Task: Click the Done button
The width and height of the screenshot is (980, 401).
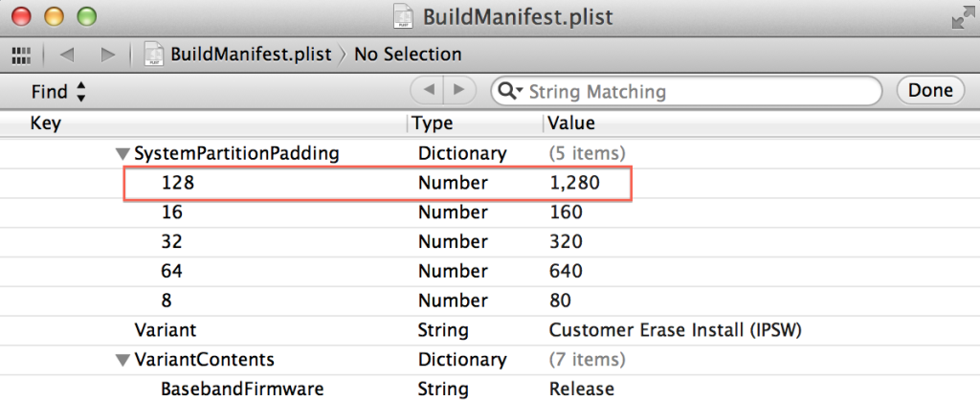Action: 930,91
